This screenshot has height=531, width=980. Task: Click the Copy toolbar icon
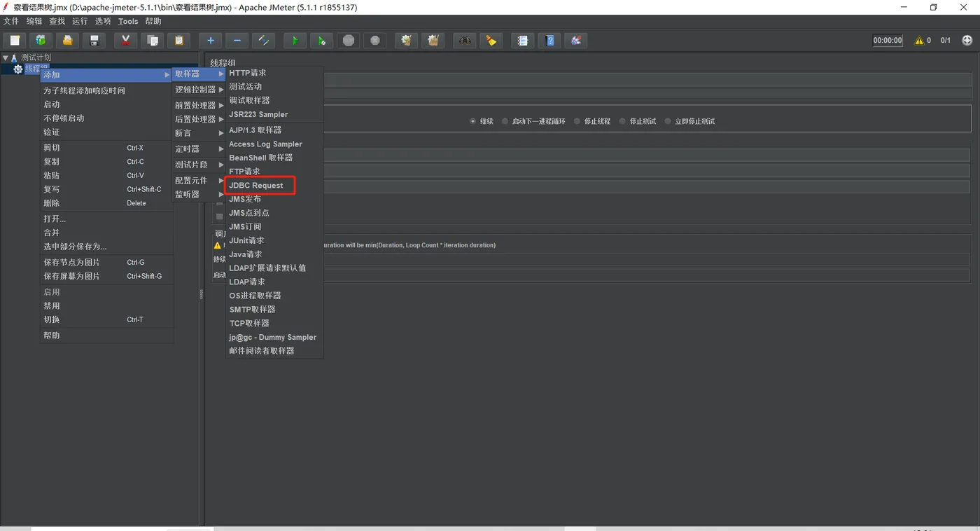[x=152, y=41]
